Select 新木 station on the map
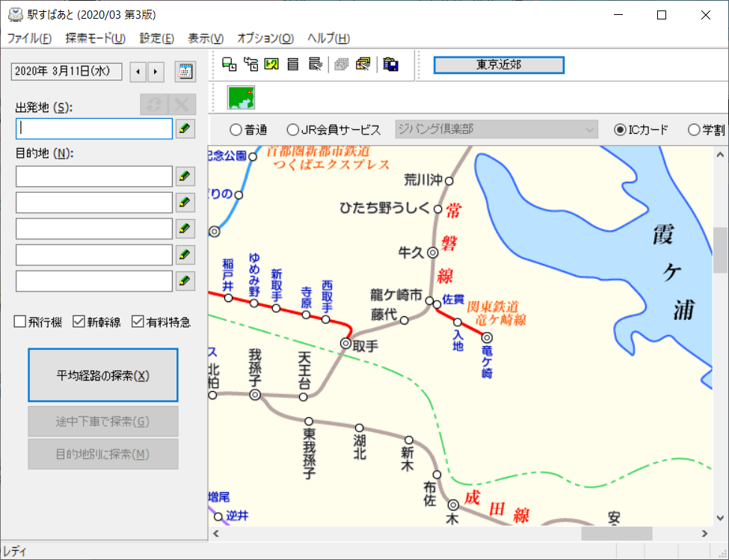This screenshot has height=560, width=729. [409, 440]
